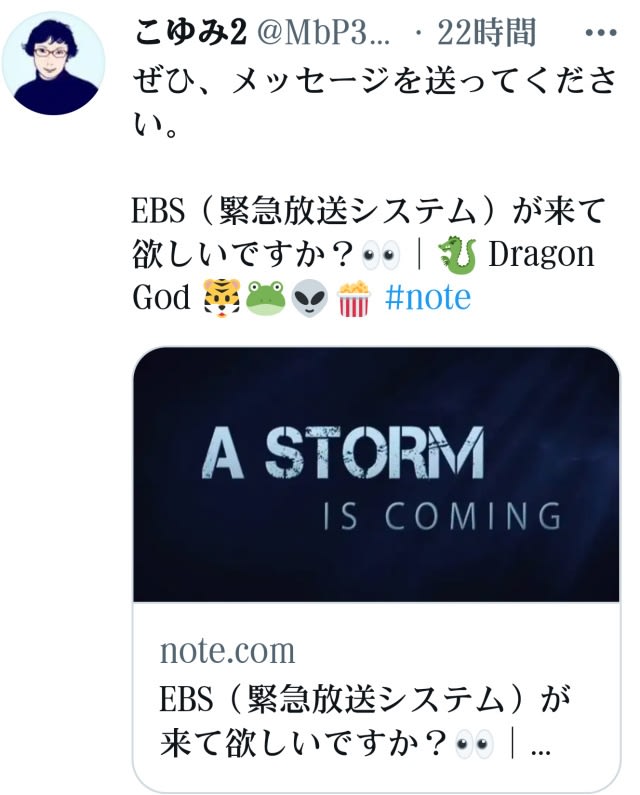Open the display name こゆみ2
This screenshot has height=795, width=640.
coord(190,33)
